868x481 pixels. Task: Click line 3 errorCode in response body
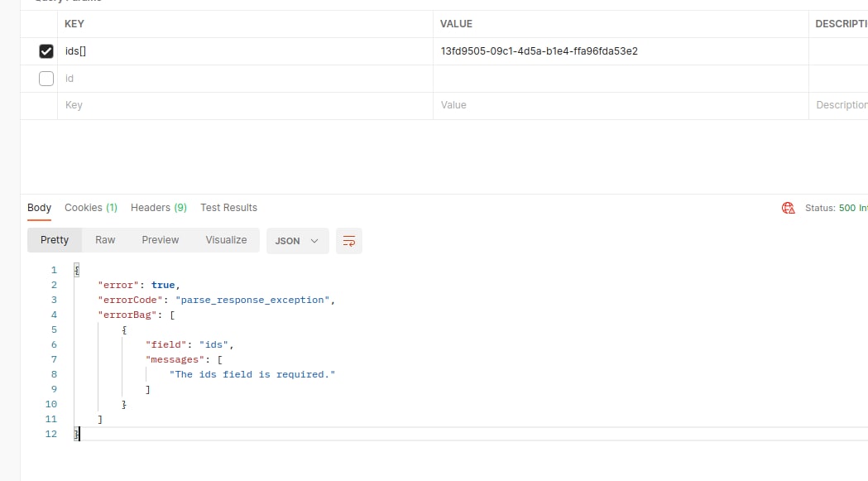[x=215, y=300]
